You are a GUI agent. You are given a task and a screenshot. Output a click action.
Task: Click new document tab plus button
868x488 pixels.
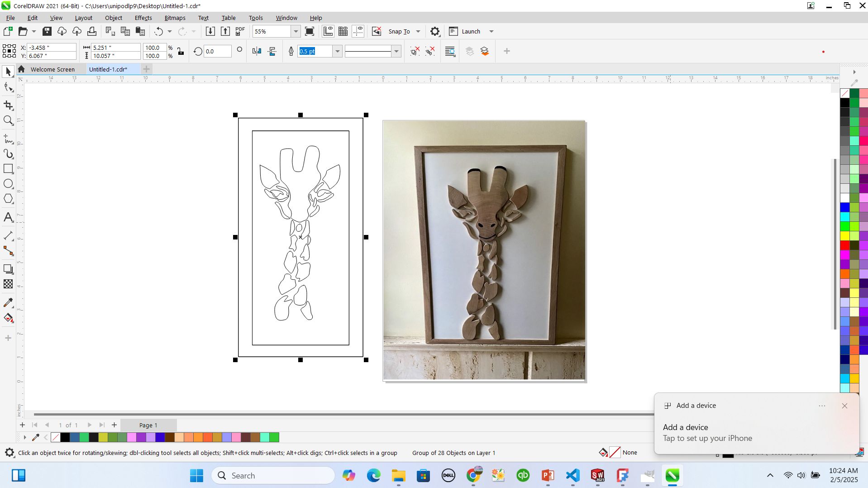[146, 69]
